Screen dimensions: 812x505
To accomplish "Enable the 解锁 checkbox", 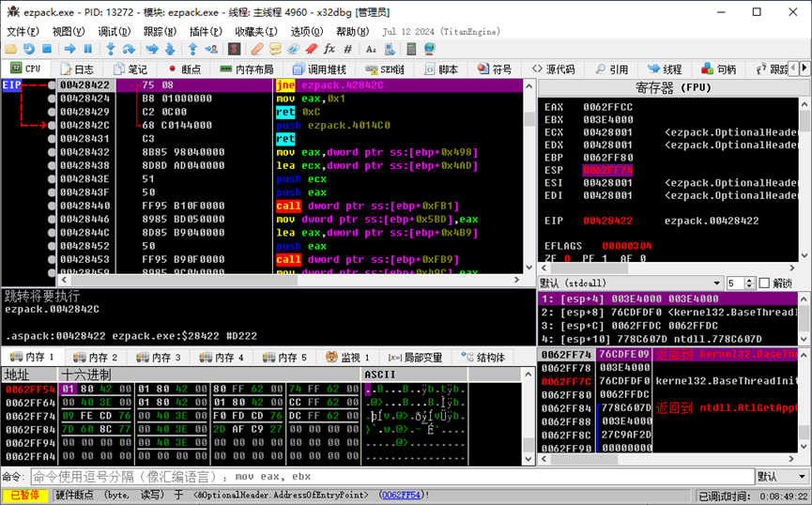I will pos(764,283).
